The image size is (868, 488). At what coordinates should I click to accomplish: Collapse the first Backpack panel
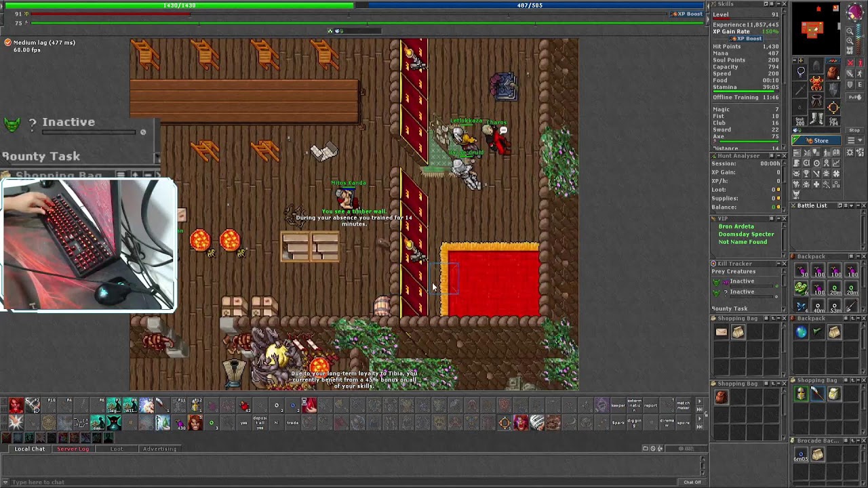coord(857,256)
